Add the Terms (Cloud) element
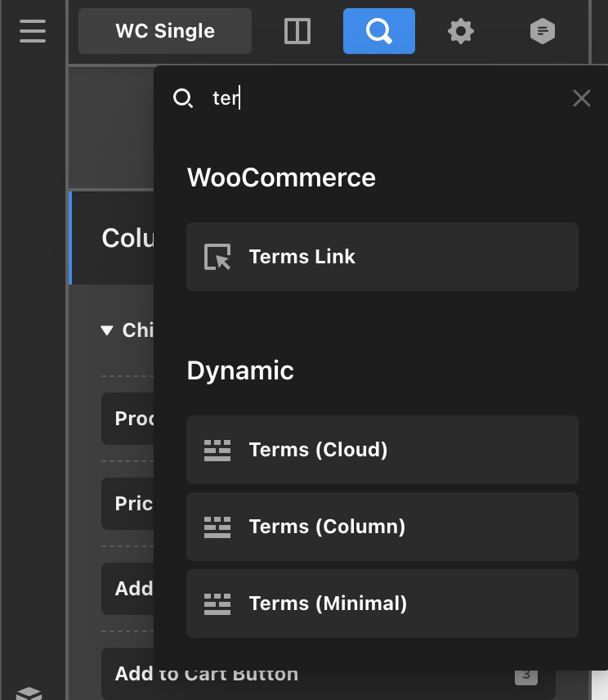608x700 pixels. tap(382, 450)
